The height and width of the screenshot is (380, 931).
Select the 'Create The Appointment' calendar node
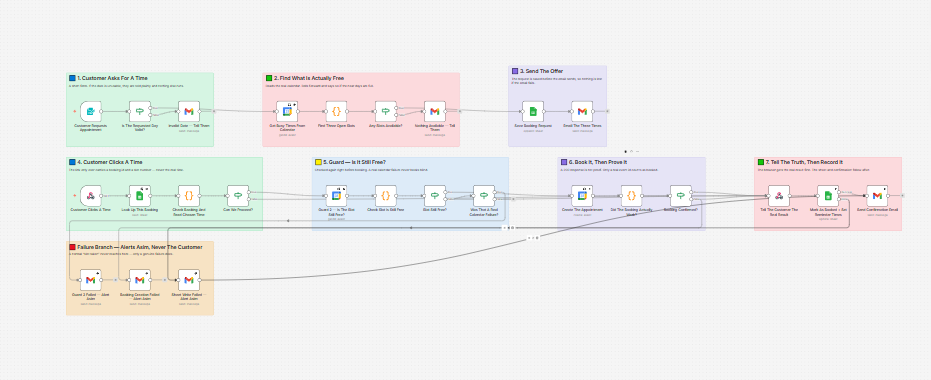pos(582,195)
